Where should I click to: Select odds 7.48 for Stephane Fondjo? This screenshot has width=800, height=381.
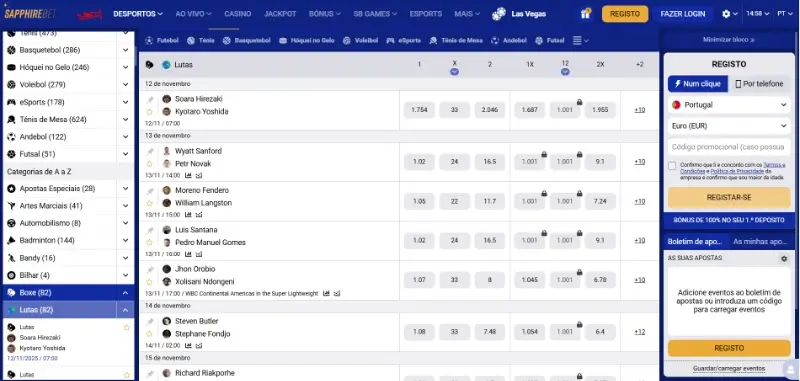[489, 332]
